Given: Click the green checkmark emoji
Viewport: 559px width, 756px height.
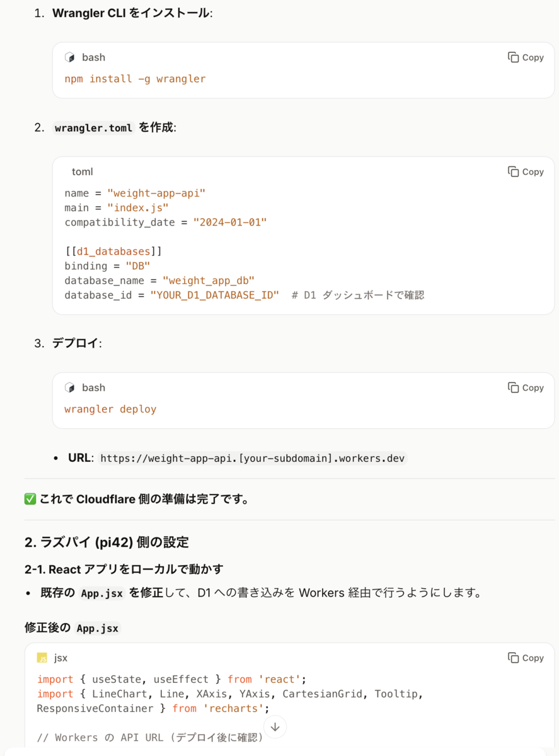Looking at the screenshot, I should (30, 499).
